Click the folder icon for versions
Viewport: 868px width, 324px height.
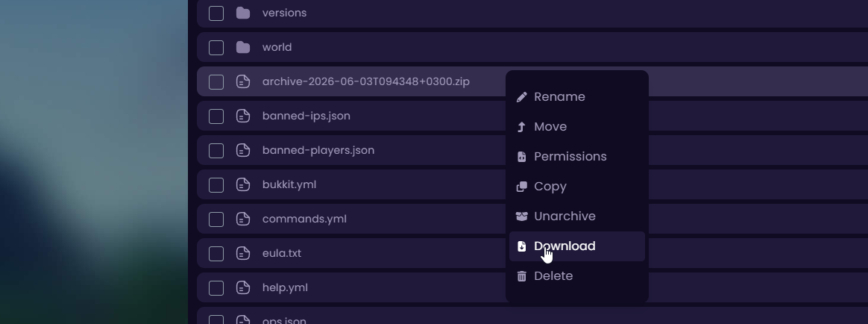pos(243,13)
